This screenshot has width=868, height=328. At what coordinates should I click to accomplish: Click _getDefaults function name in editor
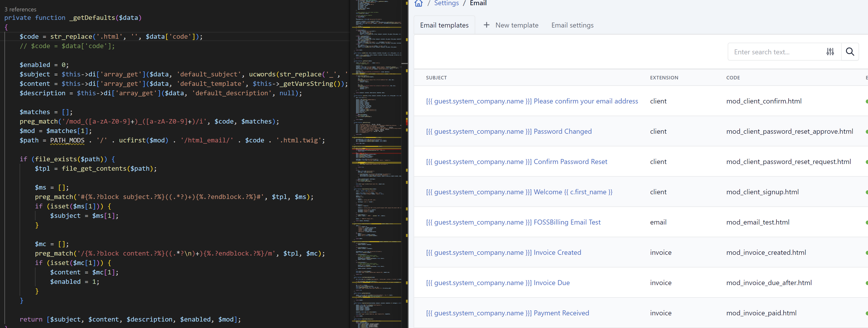pyautogui.click(x=92, y=18)
